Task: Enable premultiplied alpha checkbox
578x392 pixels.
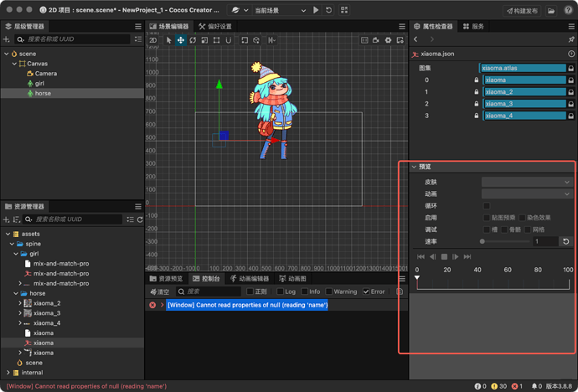Action: (487, 218)
